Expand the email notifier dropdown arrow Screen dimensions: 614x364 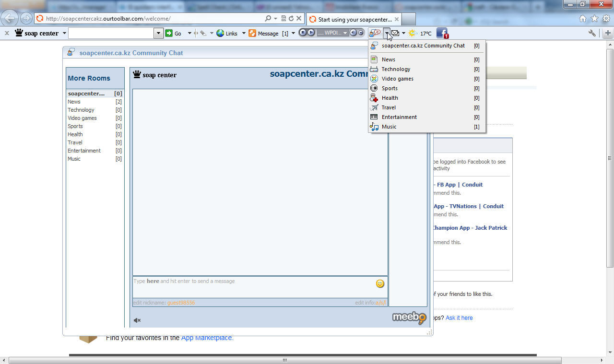tap(403, 33)
